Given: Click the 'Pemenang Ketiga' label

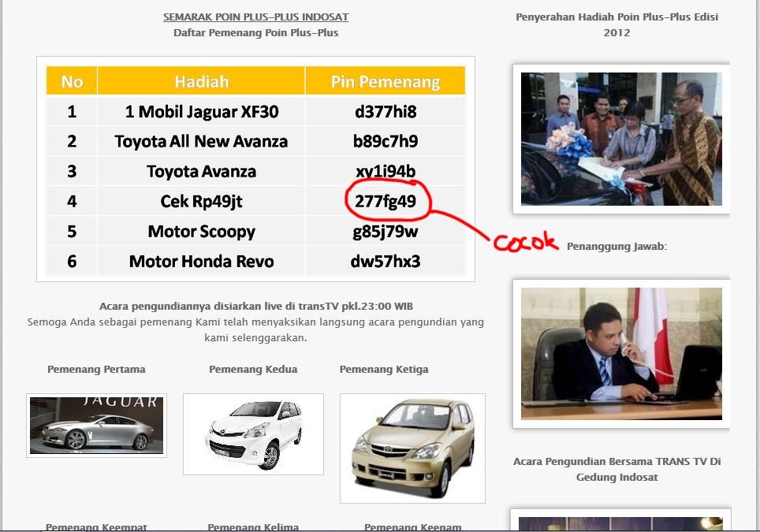Looking at the screenshot, I should (x=384, y=369).
